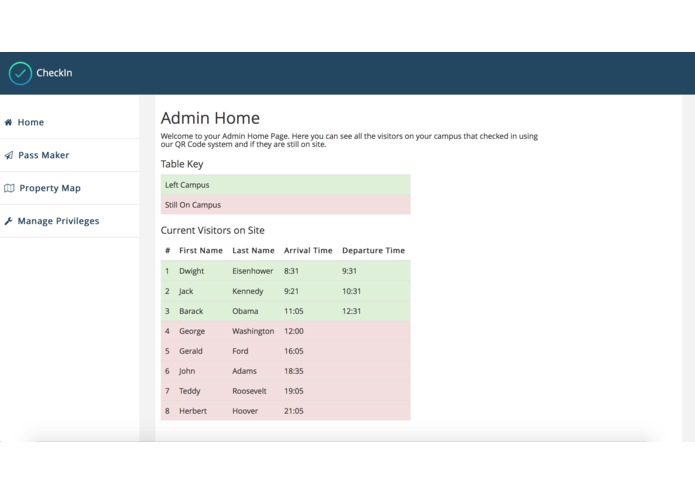Screen dimensions: 695x494
Task: Select the Jack first name cell
Action: click(186, 291)
